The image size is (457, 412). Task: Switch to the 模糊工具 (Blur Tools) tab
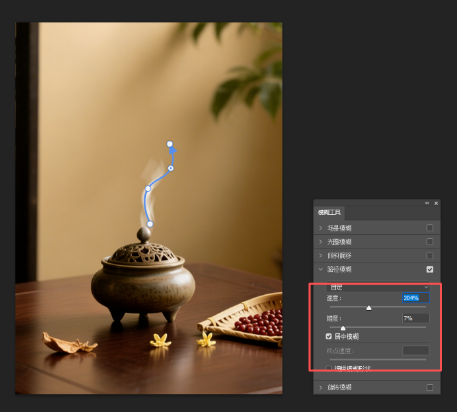point(329,212)
